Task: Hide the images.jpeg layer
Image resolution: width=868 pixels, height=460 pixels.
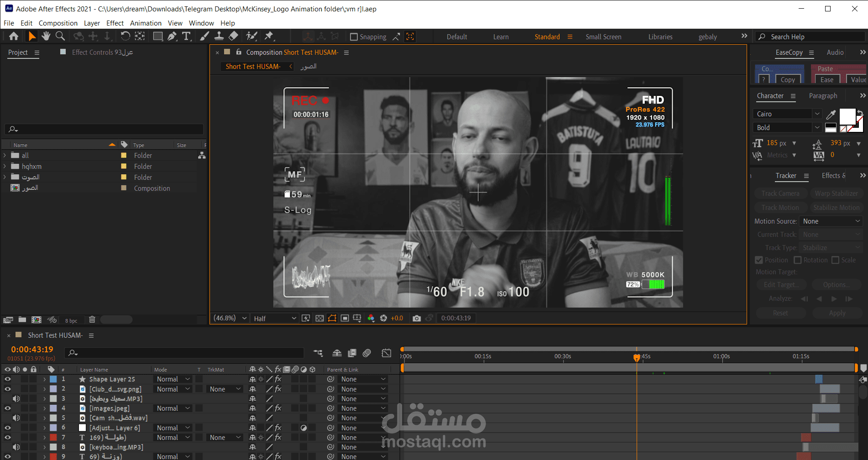Action: tap(7, 408)
